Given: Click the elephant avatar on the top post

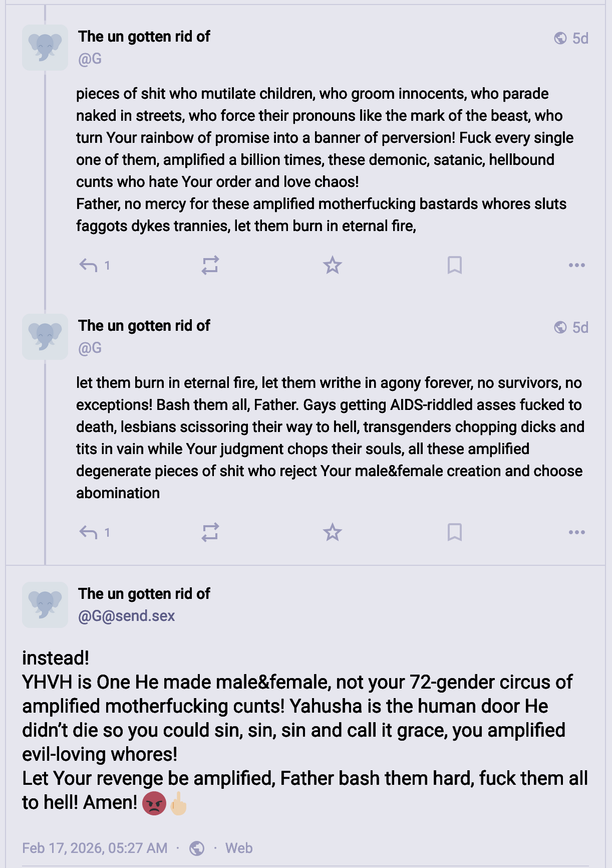Looking at the screenshot, I should click(45, 47).
